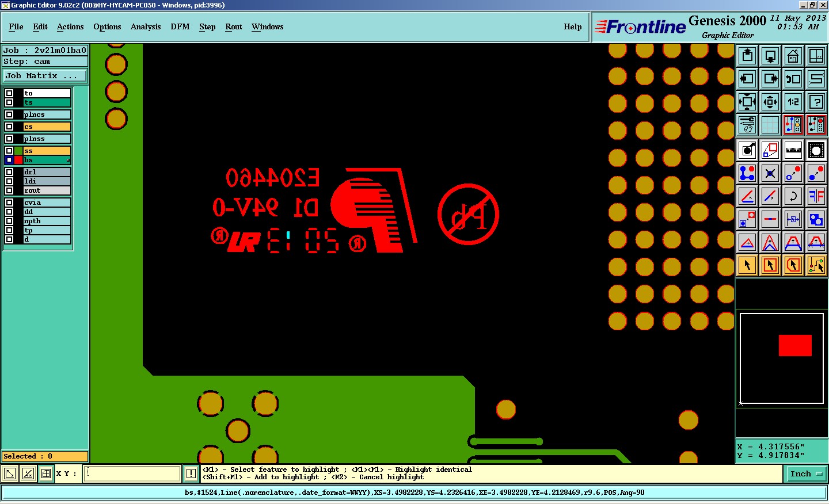
Task: Open the Rout menu
Action: tap(234, 27)
